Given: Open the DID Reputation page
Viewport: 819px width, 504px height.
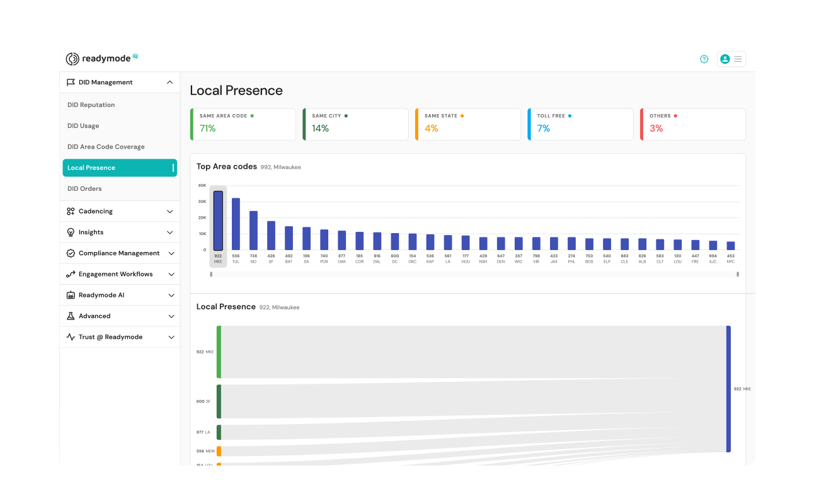Looking at the screenshot, I should pyautogui.click(x=91, y=105).
